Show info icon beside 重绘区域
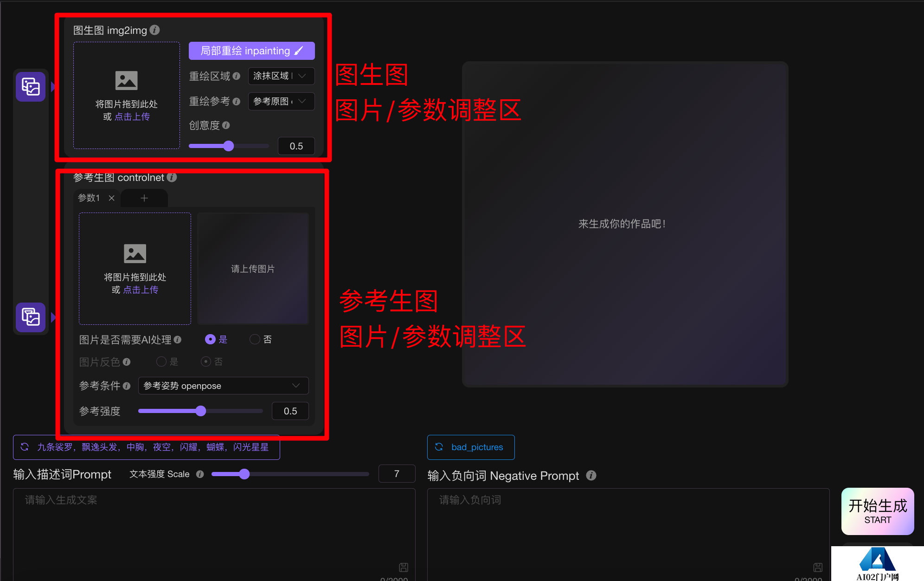Image resolution: width=924 pixels, height=581 pixels. [x=237, y=76]
